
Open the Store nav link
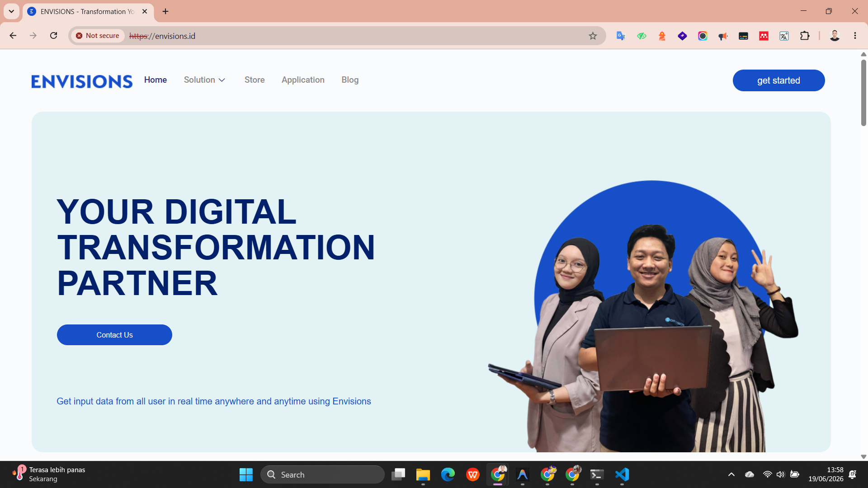click(x=255, y=80)
